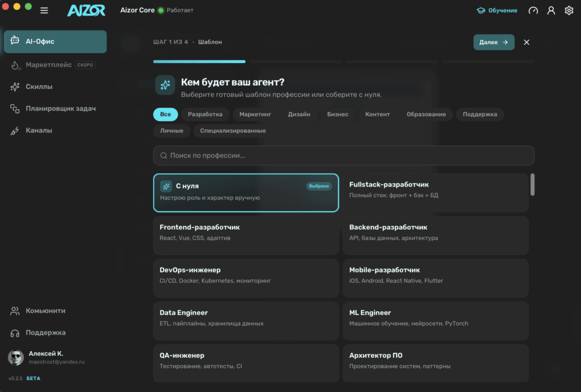This screenshot has height=392, width=581.
Task: Filter templates by Бизнес
Action: (338, 114)
